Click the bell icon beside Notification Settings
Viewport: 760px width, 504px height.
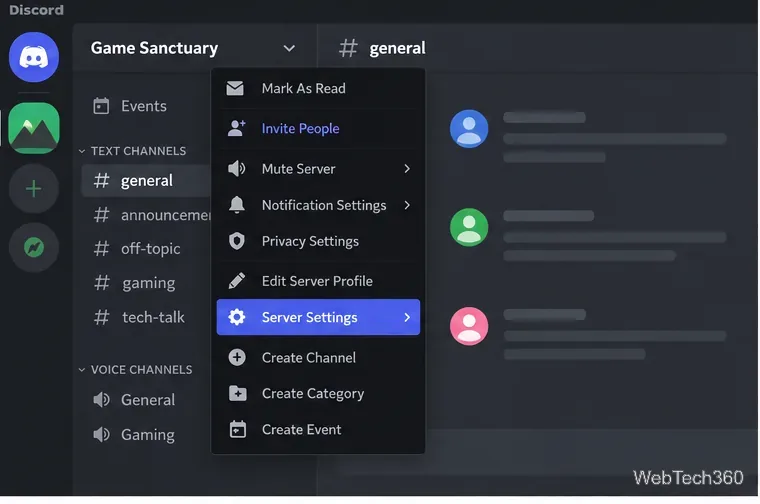point(237,205)
